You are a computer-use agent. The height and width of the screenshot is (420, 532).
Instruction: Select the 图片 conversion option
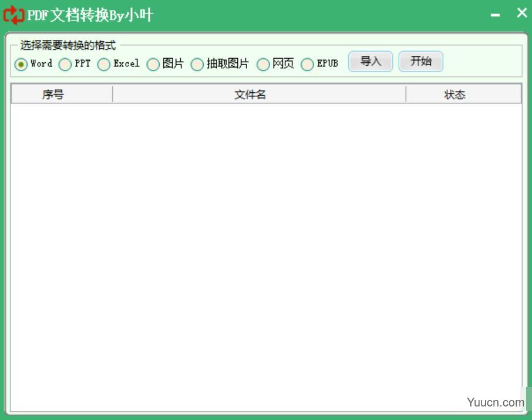pyautogui.click(x=153, y=65)
